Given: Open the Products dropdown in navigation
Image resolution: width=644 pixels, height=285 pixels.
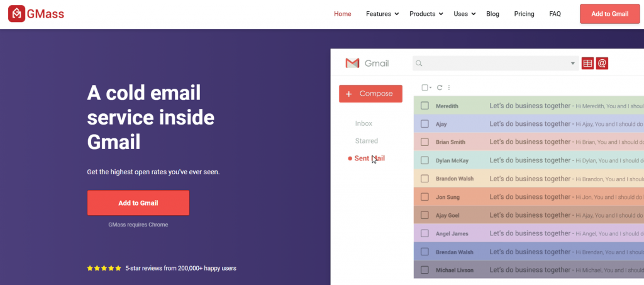Looking at the screenshot, I should click(426, 14).
